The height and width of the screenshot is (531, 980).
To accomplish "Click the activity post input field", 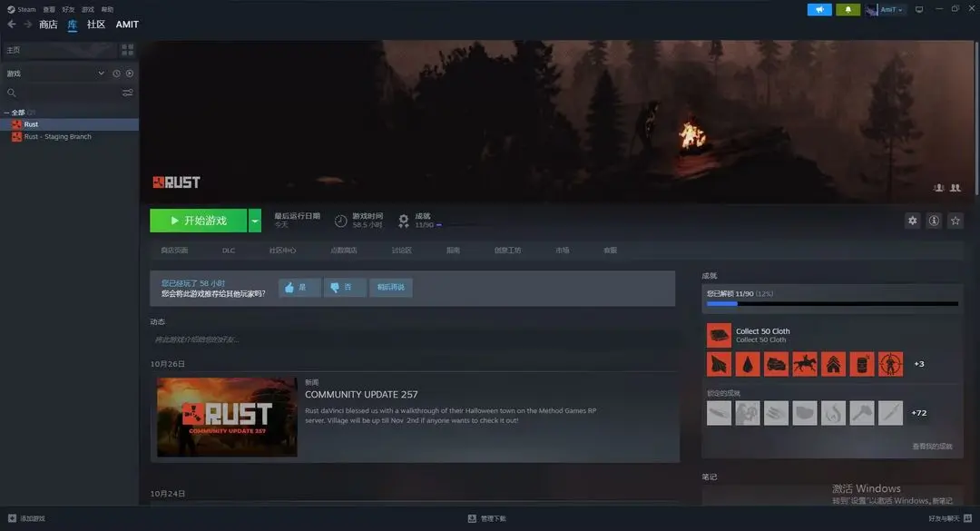I will [413, 339].
